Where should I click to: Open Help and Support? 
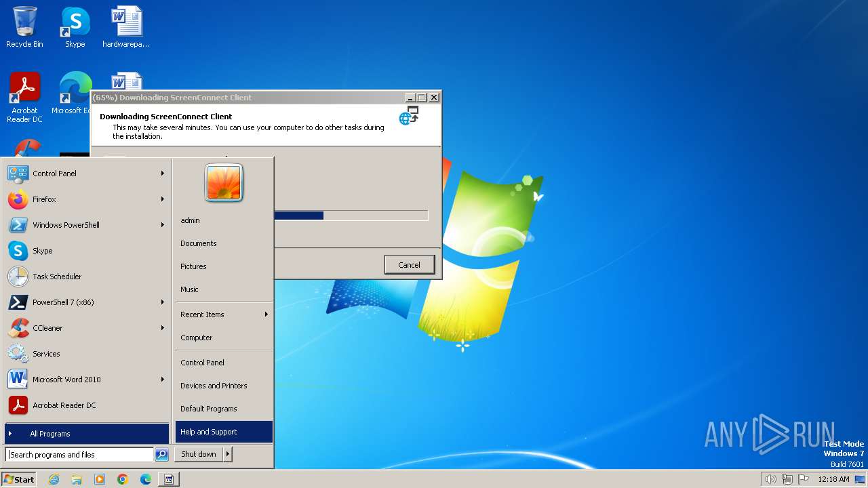click(224, 432)
